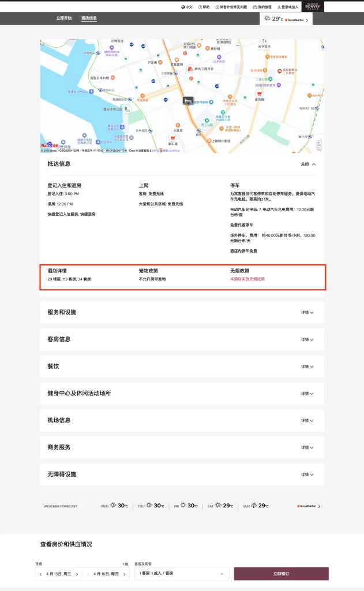Click the hotel bed marker on map
364x591 pixels.
[x=188, y=100]
